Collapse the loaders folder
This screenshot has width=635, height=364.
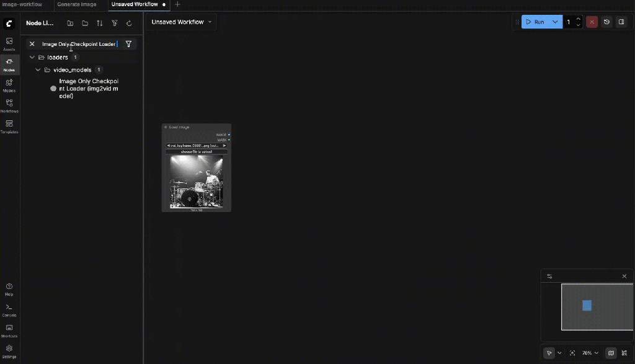click(x=32, y=57)
